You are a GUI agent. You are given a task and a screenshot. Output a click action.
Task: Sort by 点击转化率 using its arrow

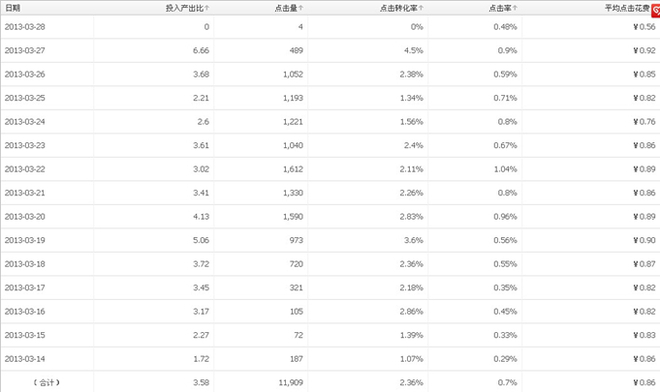click(421, 8)
